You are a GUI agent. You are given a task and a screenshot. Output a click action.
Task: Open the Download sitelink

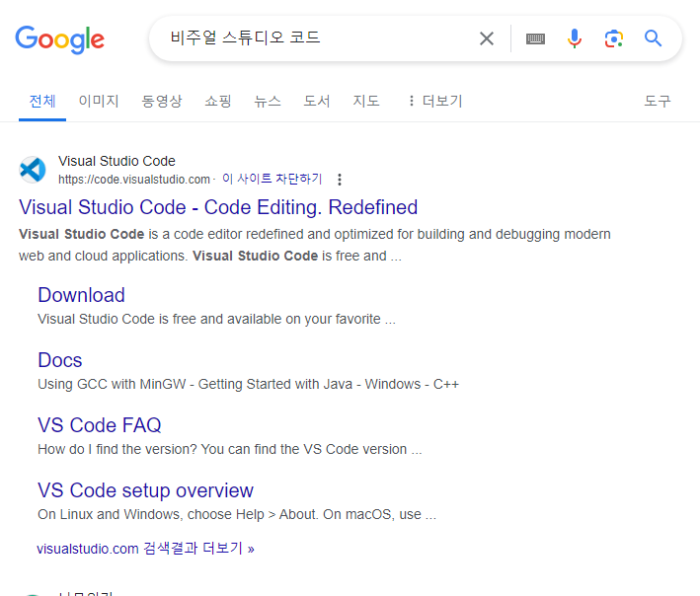pos(81,295)
